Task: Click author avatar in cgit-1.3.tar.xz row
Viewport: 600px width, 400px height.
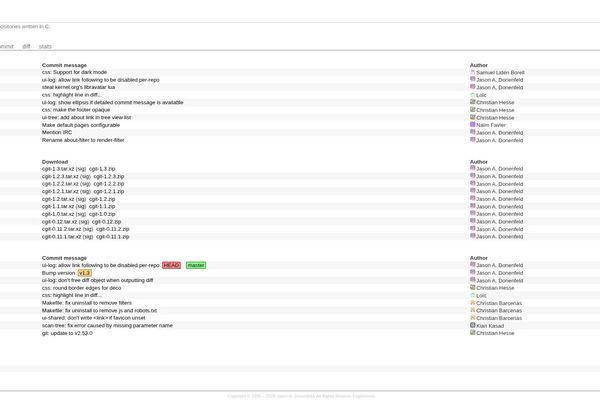Action: [473, 168]
